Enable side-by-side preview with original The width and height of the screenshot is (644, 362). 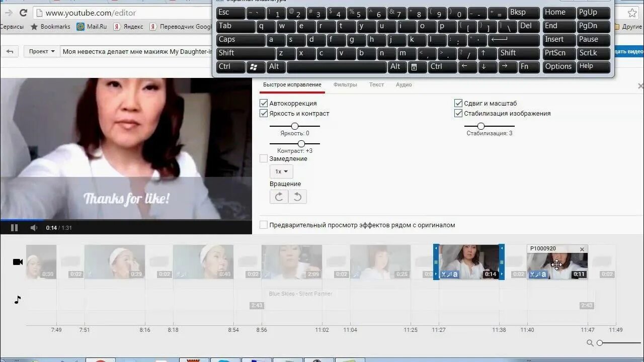pyautogui.click(x=264, y=225)
